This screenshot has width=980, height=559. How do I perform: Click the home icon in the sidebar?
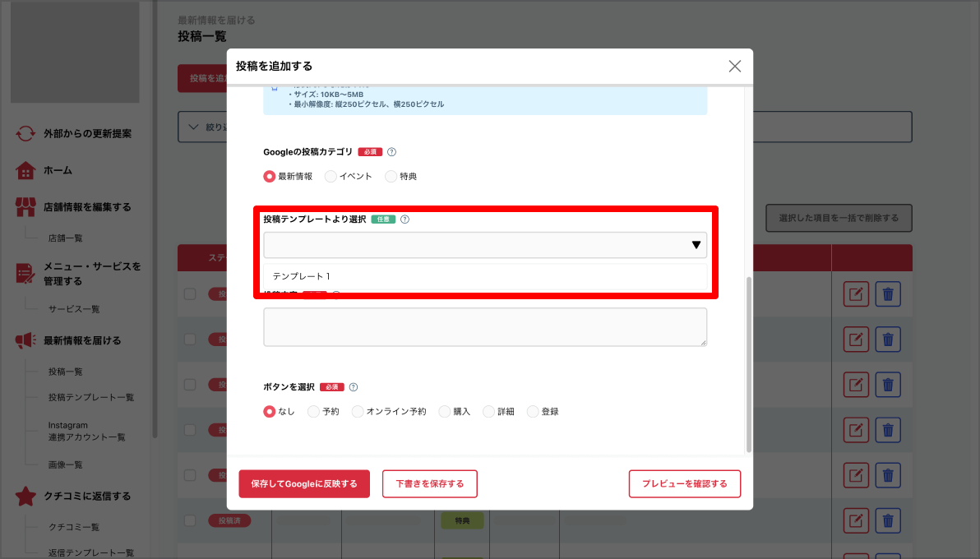(25, 171)
